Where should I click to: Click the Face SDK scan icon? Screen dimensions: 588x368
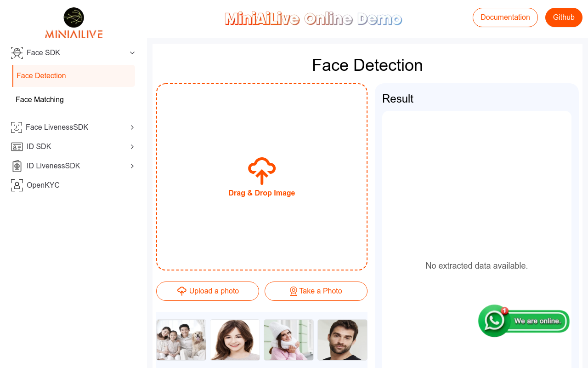17,53
